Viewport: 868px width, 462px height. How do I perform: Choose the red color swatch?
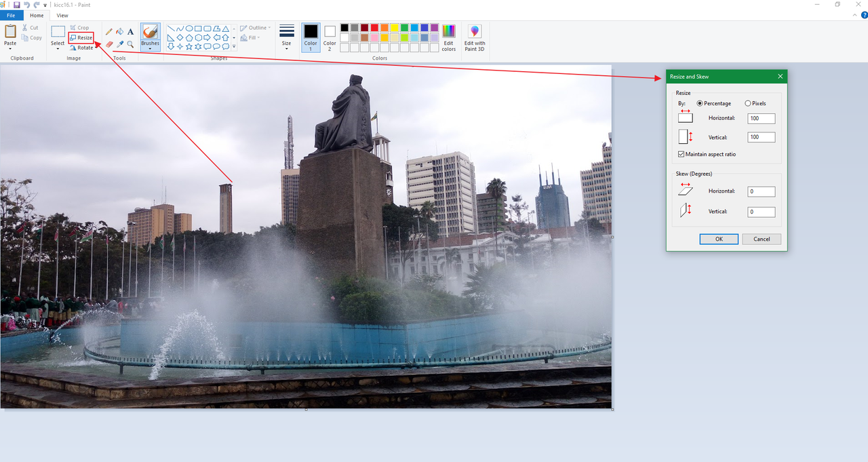coord(374,28)
